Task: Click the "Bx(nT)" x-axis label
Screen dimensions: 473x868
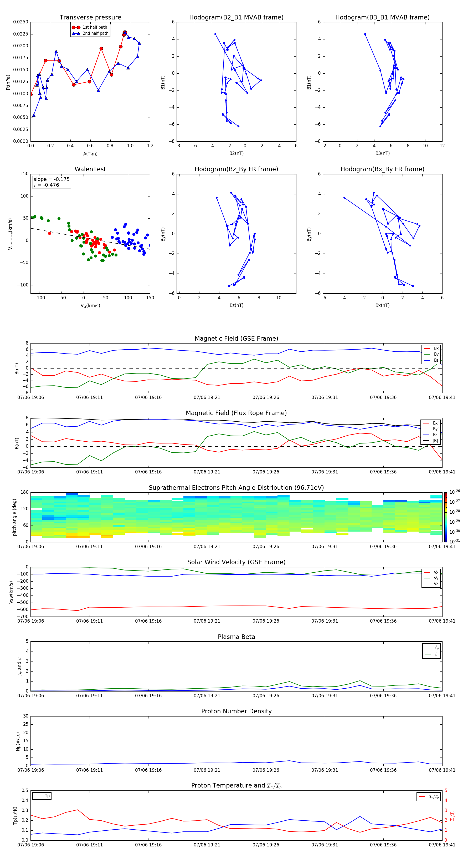Action: (382, 305)
